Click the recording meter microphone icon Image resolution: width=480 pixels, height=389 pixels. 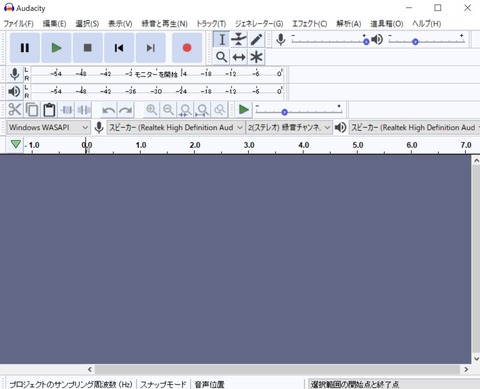coord(14,74)
